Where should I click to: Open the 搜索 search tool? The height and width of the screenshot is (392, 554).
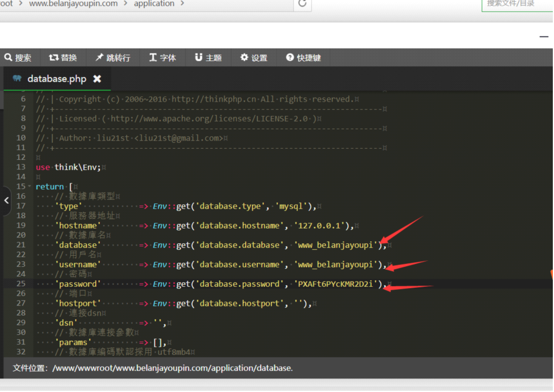(x=18, y=58)
